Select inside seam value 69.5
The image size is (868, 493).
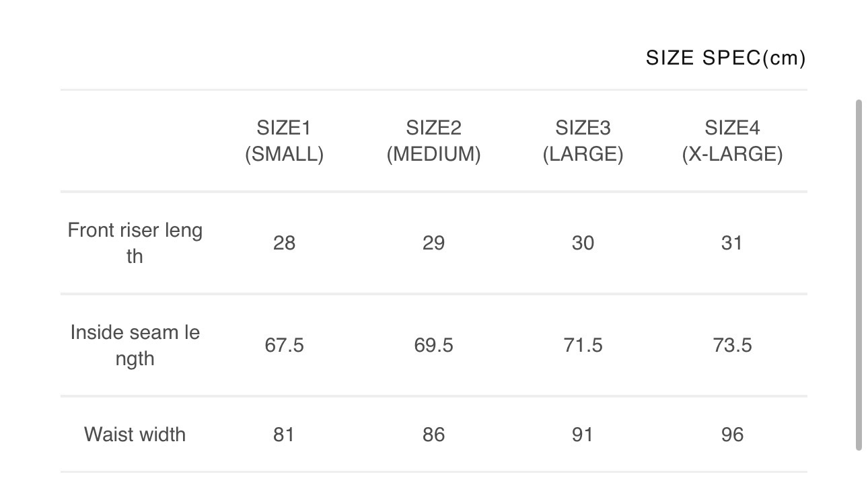click(x=433, y=346)
